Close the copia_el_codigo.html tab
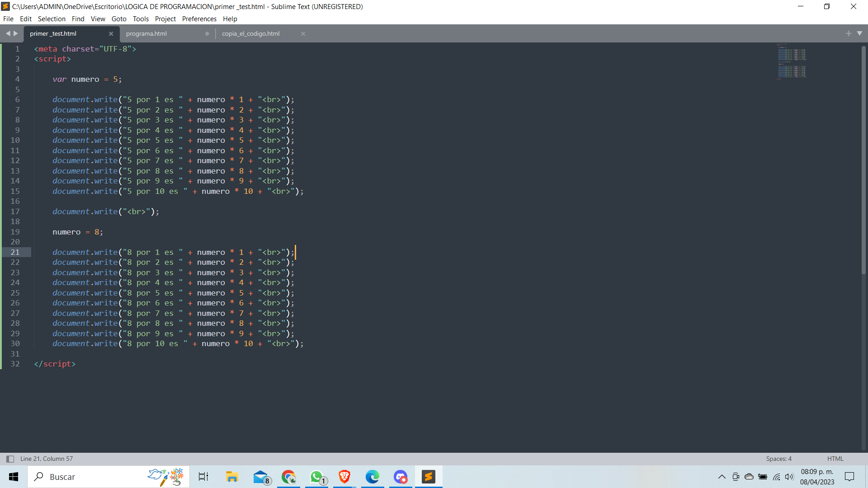This screenshot has width=868, height=488. click(x=303, y=34)
